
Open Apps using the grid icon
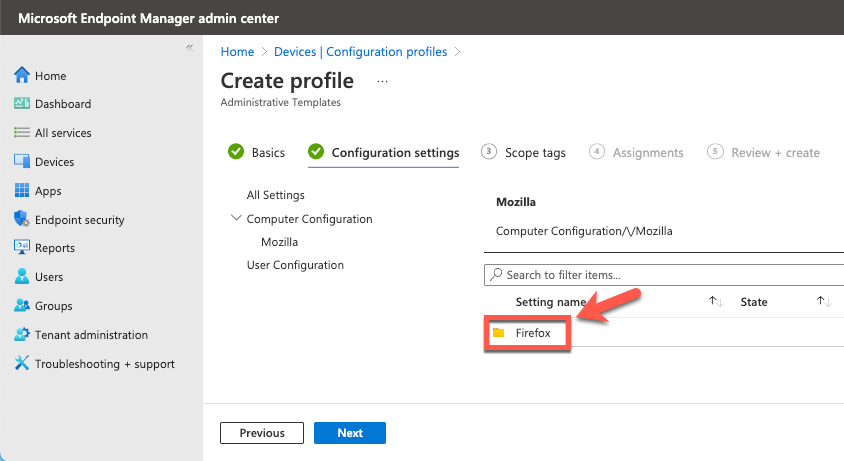pos(22,190)
